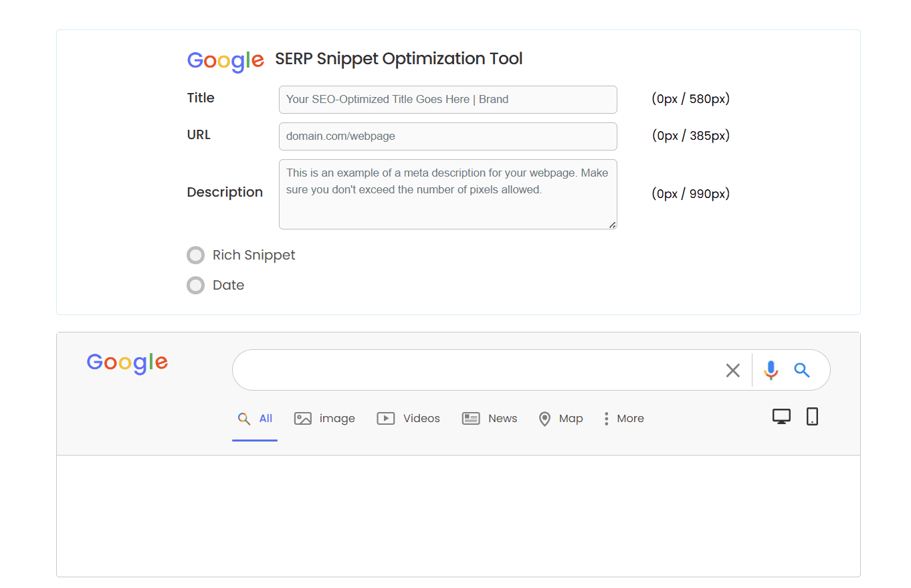Image resolution: width=911 pixels, height=588 pixels.
Task: Click the microphone voice search icon
Action: [771, 370]
